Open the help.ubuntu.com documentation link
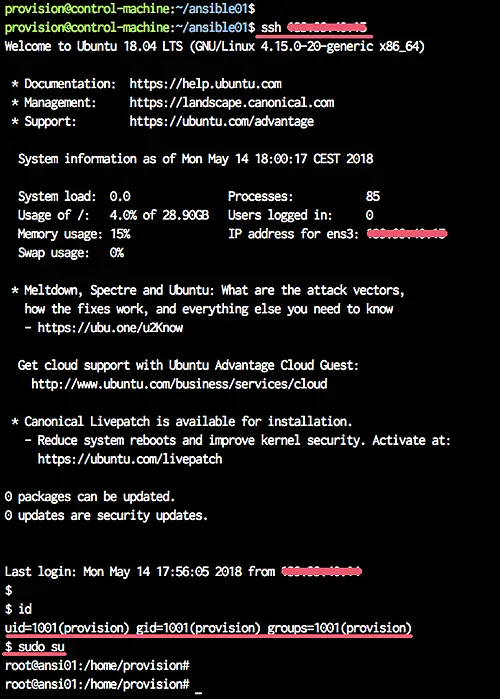 (205, 84)
